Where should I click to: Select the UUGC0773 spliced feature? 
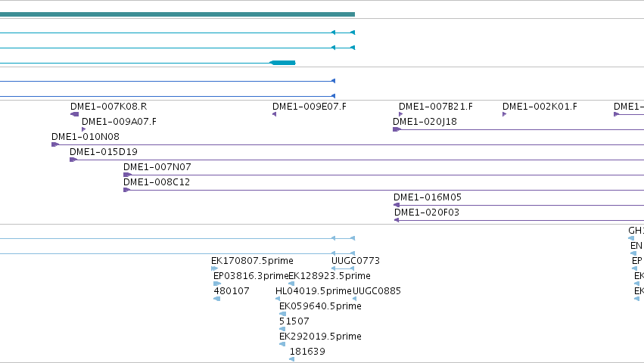pos(343,268)
